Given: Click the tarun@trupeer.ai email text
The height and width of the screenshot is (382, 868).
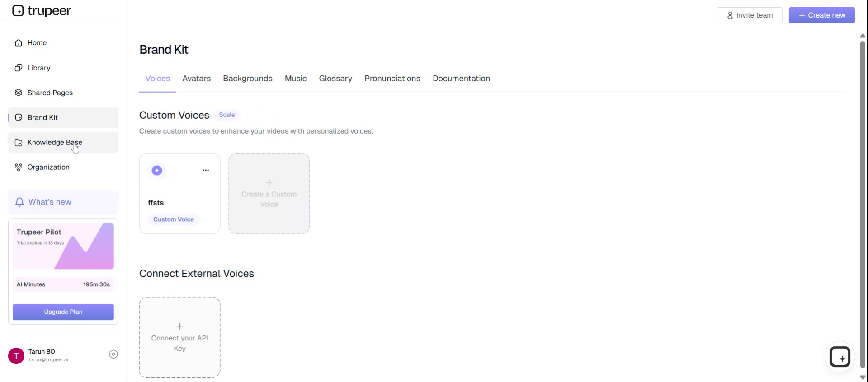Looking at the screenshot, I should click(48, 360).
